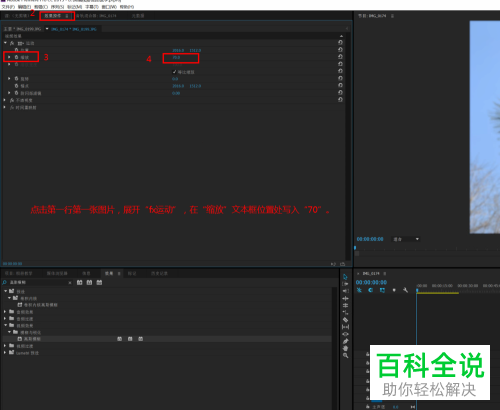Filter effects by 32-bit color badge
Viewport: 500px width, 410px height.
pyautogui.click(x=89, y=282)
